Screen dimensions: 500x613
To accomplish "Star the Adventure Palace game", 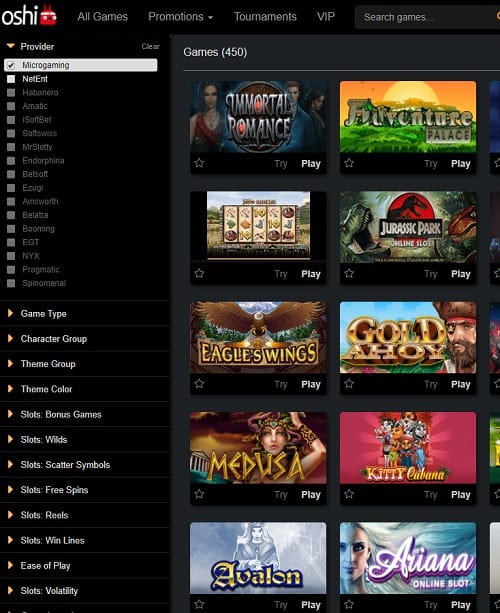I will pos(349,163).
